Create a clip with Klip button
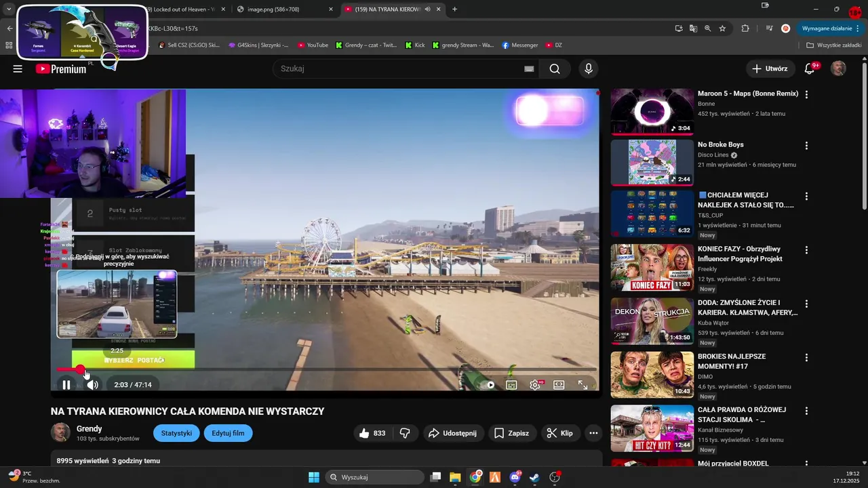 point(560,433)
